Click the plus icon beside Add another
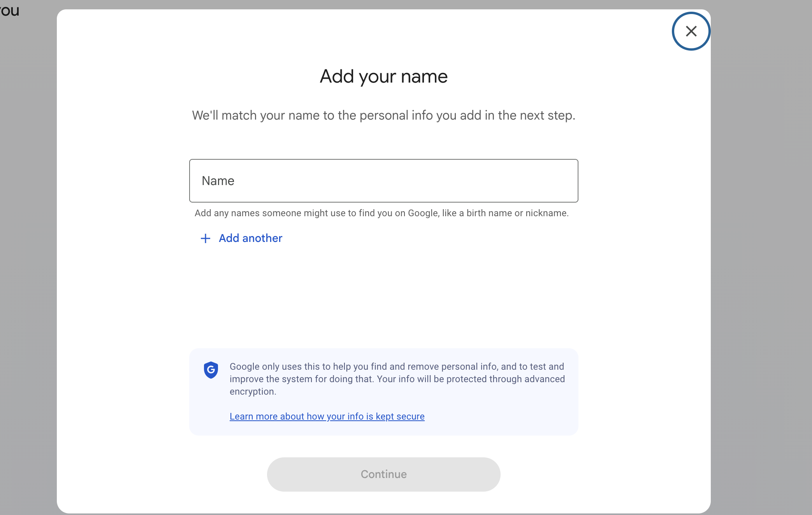 tap(205, 238)
